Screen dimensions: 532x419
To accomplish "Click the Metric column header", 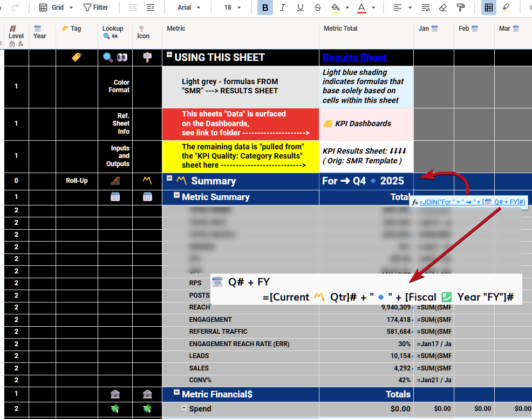I will coord(241,36).
